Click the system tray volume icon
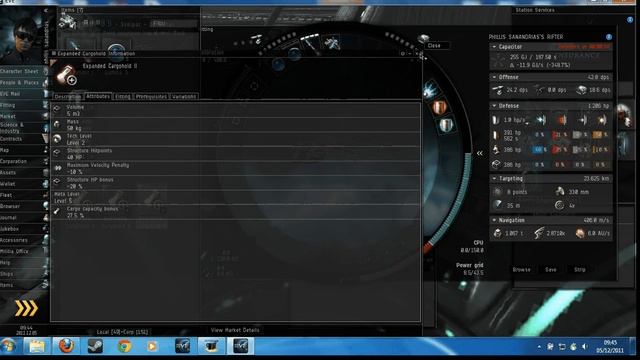 click(x=584, y=347)
